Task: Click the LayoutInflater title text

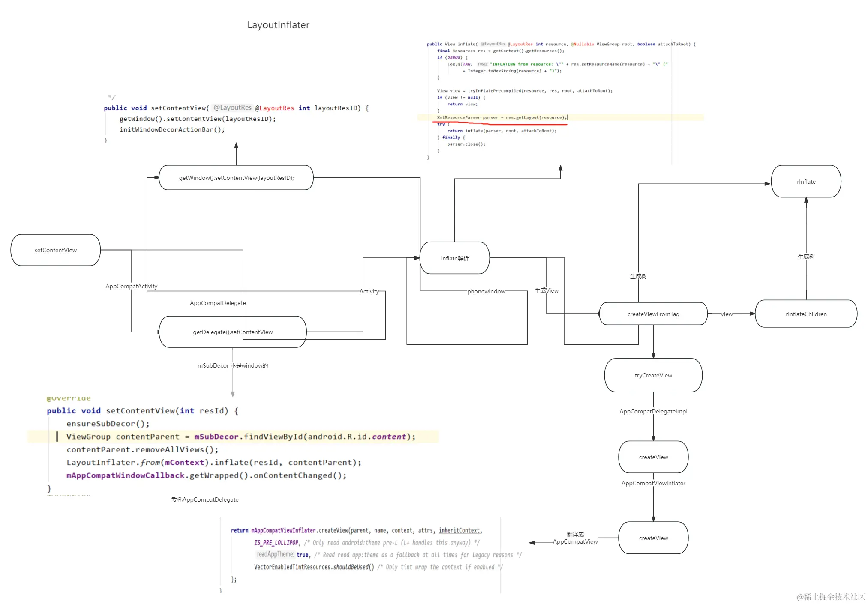Action: (x=278, y=25)
